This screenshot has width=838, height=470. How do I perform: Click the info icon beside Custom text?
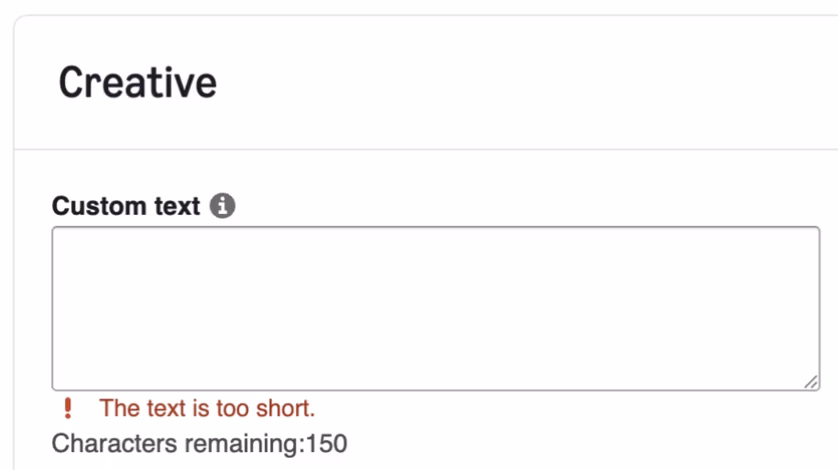coord(223,207)
